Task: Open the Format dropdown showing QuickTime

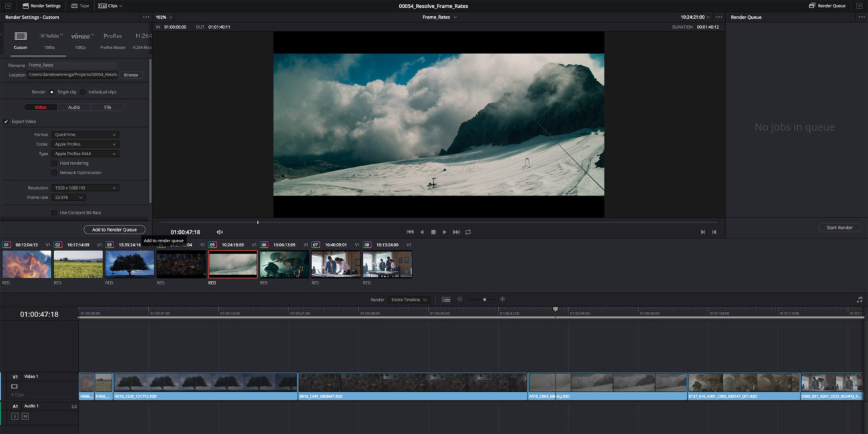Action: point(85,134)
